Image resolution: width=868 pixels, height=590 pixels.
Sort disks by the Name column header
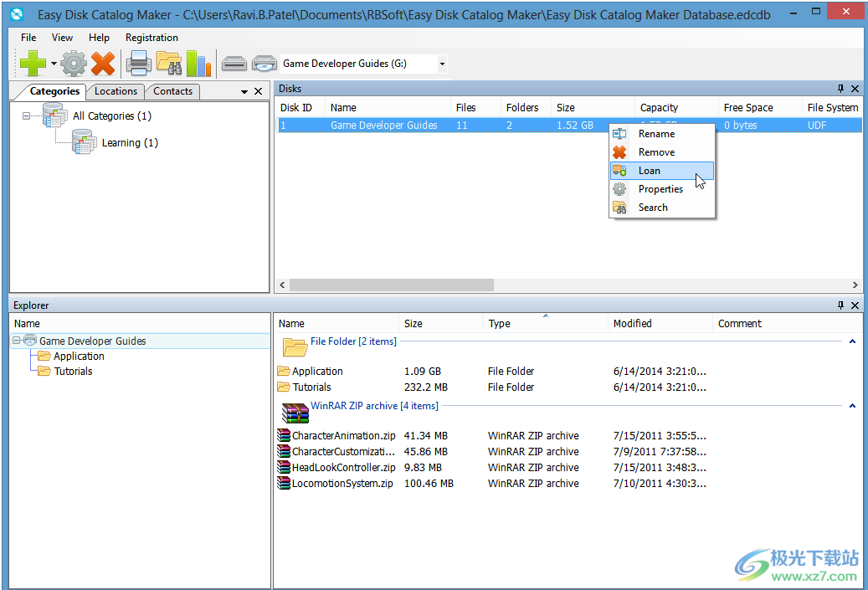[388, 107]
